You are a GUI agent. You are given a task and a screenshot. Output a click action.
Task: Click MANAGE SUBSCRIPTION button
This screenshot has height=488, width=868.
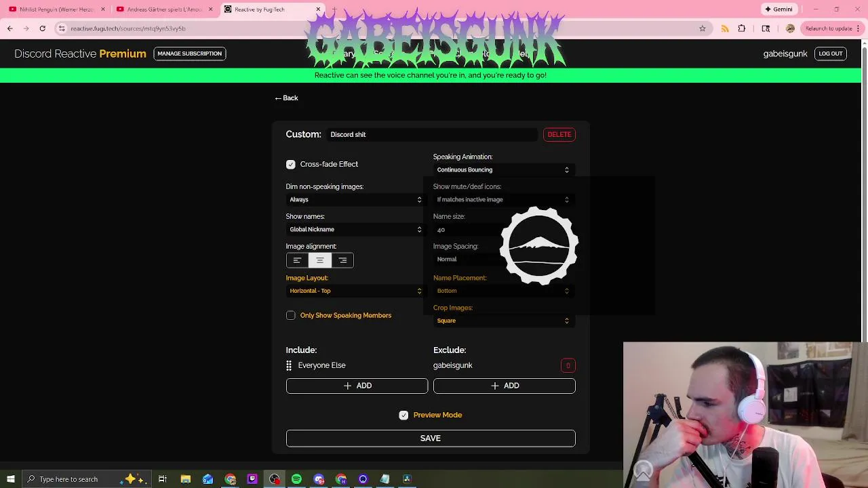pos(189,54)
